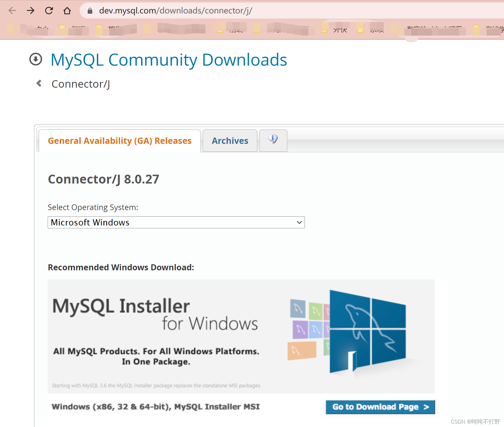504x427 pixels.
Task: Click the MySQL Installer for Windows banner
Action: (x=241, y=336)
